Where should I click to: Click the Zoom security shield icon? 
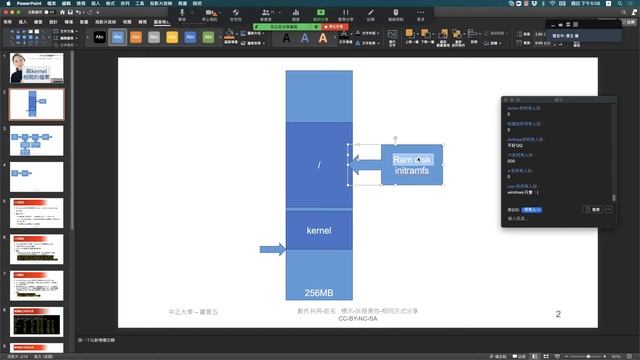pos(236,13)
